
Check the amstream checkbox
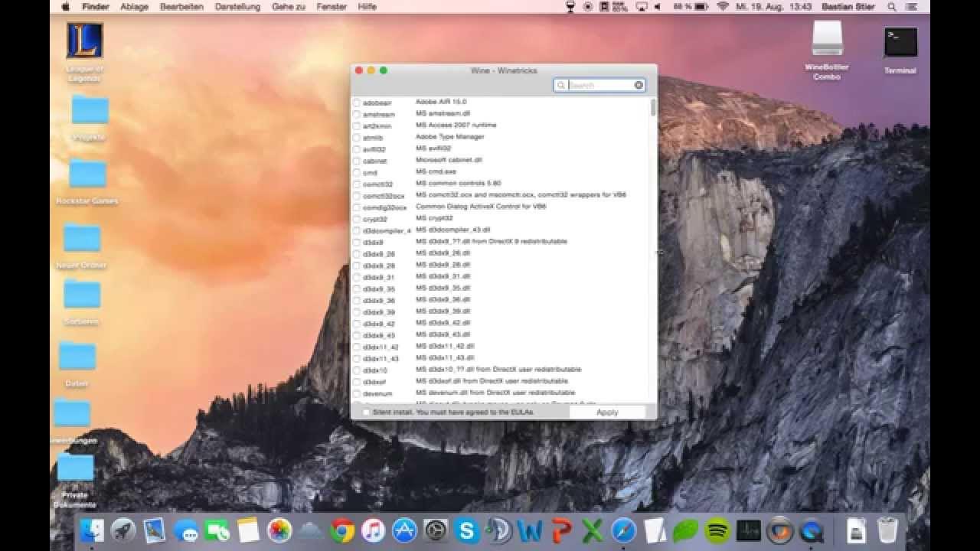(356, 114)
